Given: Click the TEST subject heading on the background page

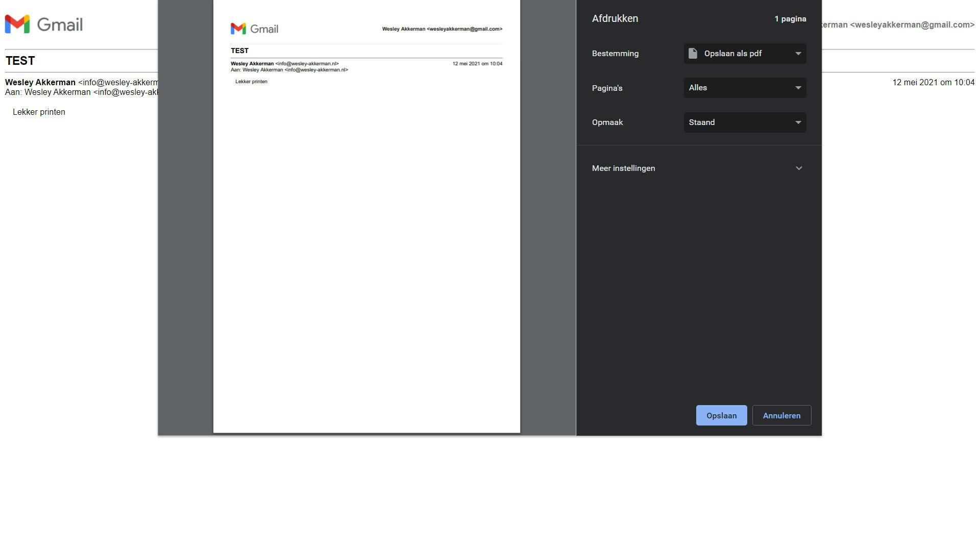Looking at the screenshot, I should [20, 61].
